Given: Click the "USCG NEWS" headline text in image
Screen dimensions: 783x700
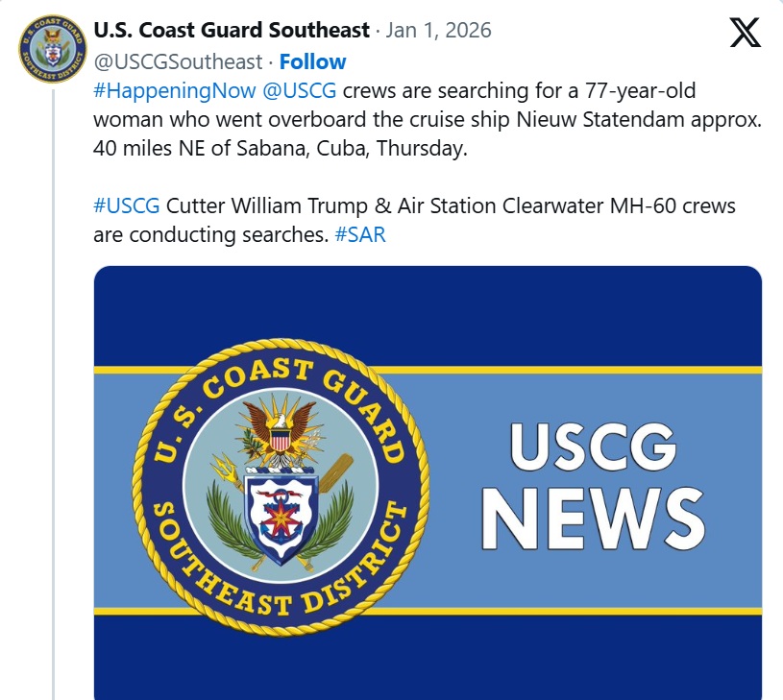Looking at the screenshot, I should coord(591,485).
